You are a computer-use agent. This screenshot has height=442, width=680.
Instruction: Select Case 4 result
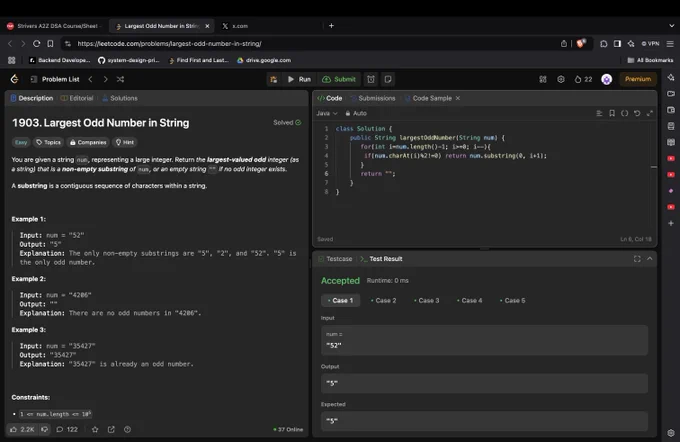[x=469, y=301]
